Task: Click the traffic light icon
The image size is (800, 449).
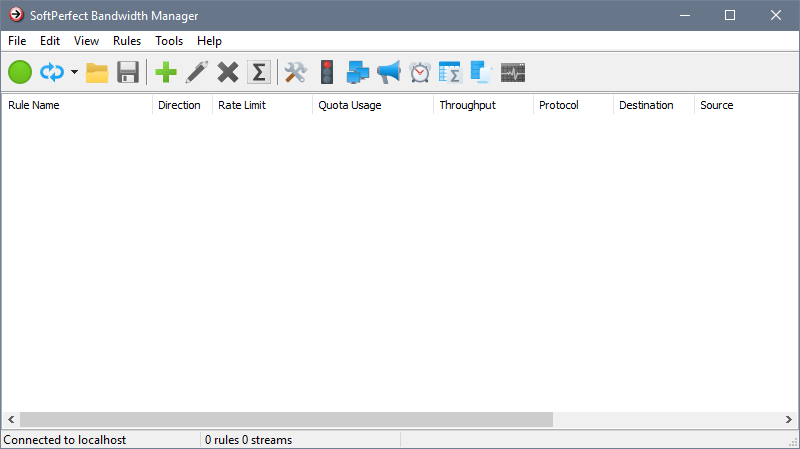Action: coord(327,72)
